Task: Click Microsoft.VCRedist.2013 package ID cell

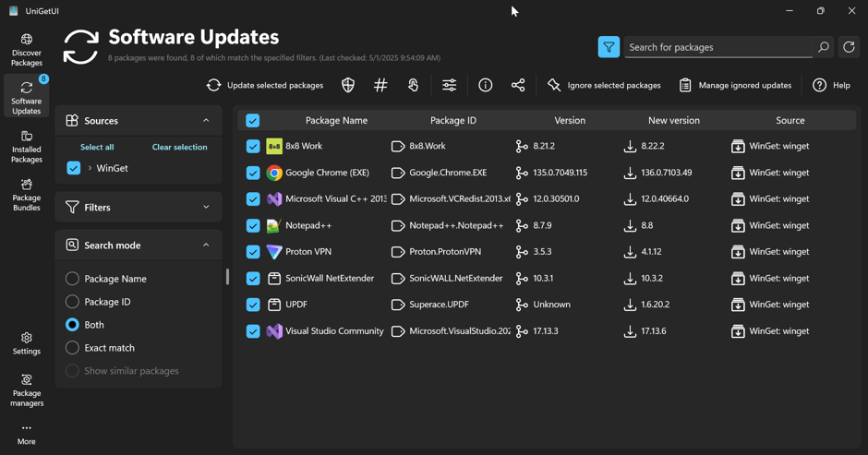Action: pyautogui.click(x=460, y=198)
